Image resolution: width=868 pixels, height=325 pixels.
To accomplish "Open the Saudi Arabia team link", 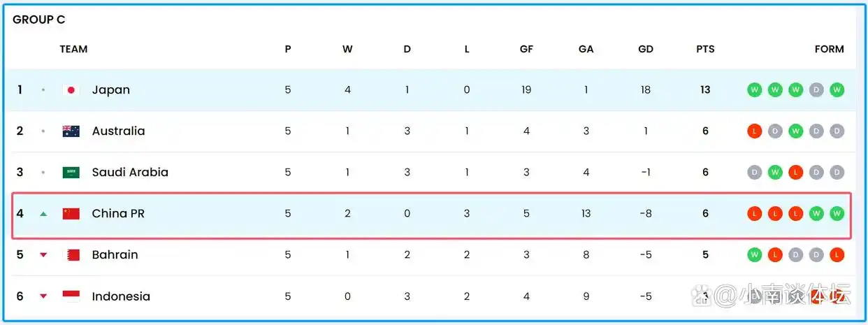I will point(130,172).
